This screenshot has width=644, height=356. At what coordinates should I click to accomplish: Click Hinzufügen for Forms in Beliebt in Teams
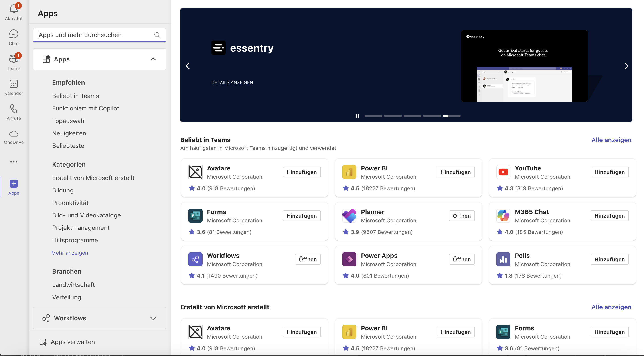302,216
